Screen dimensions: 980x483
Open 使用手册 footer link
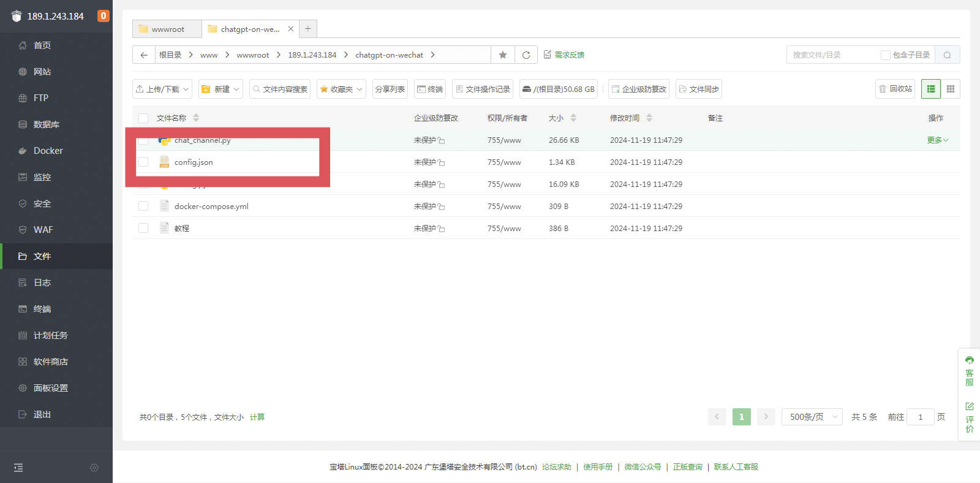(598, 467)
